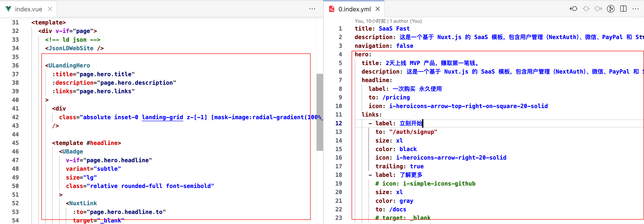Click the git blame annotation 'You, 10小时前'
This screenshot has height=224, width=644.
(370, 21)
